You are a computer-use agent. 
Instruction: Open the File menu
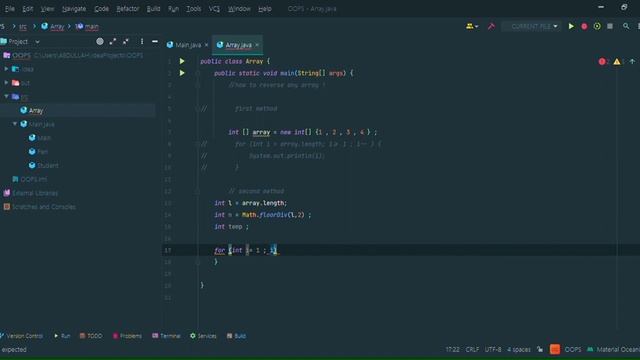pos(10,9)
